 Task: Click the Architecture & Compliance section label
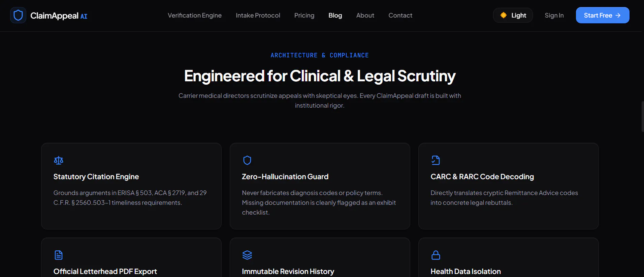(x=320, y=55)
